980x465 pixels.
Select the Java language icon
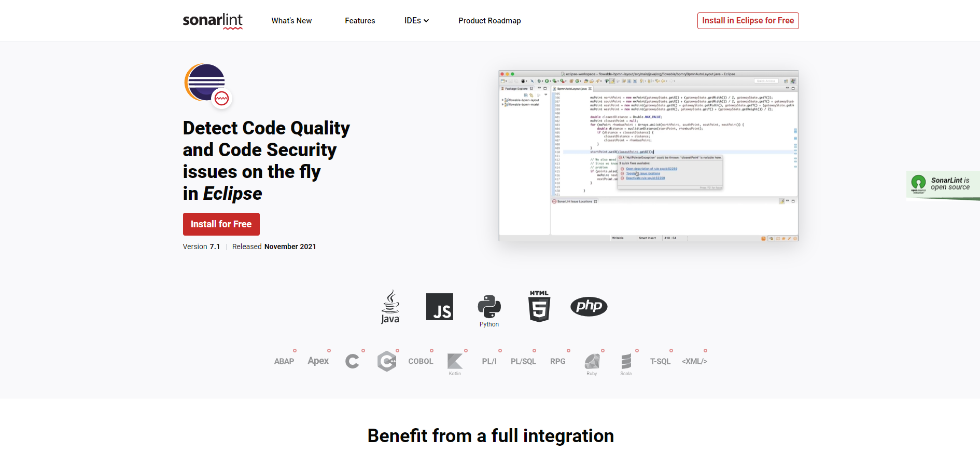tap(390, 307)
